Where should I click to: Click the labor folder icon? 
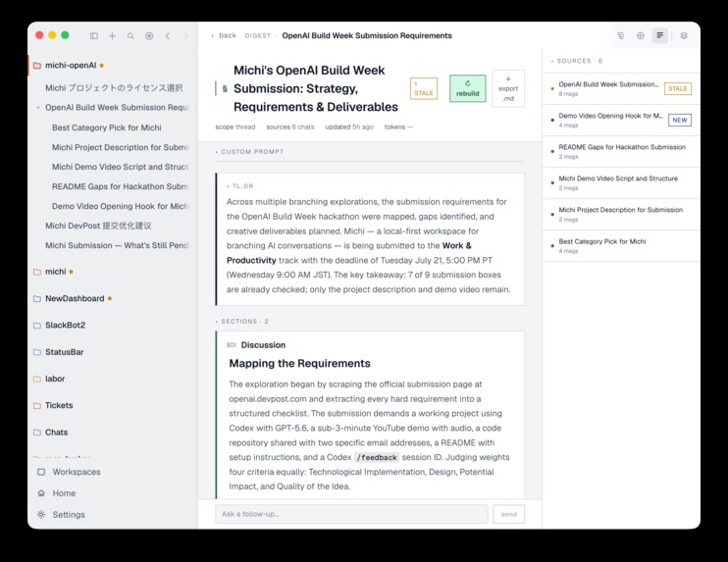[x=37, y=380]
